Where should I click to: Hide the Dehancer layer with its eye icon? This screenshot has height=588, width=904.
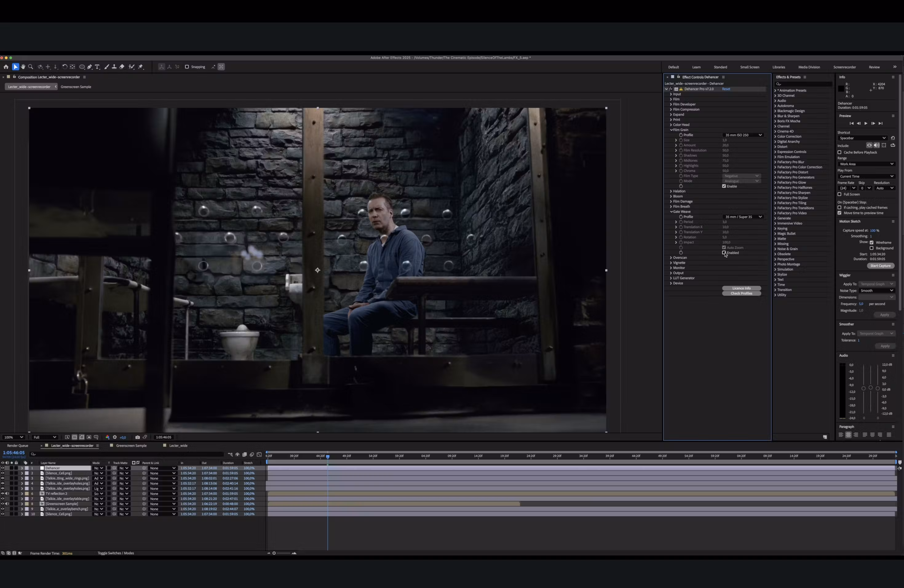pos(3,468)
